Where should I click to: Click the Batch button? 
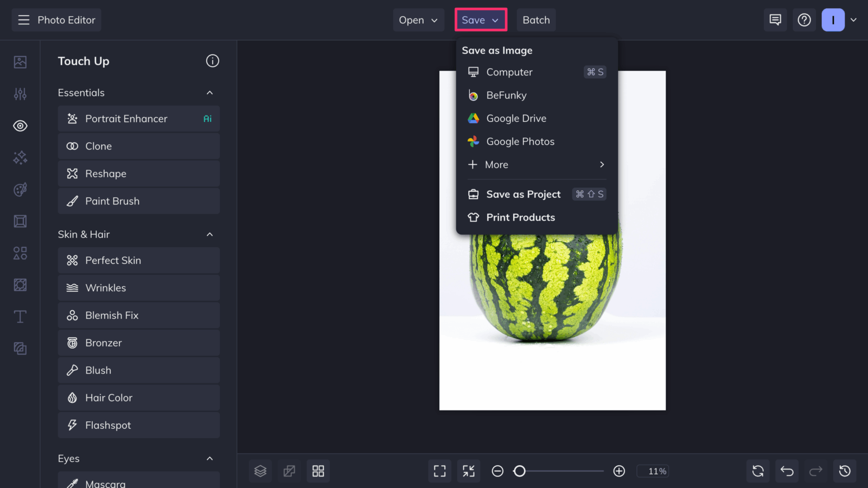(536, 20)
